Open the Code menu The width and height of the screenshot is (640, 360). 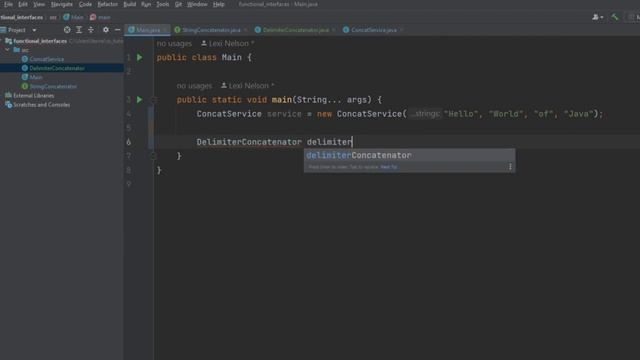(85, 4)
